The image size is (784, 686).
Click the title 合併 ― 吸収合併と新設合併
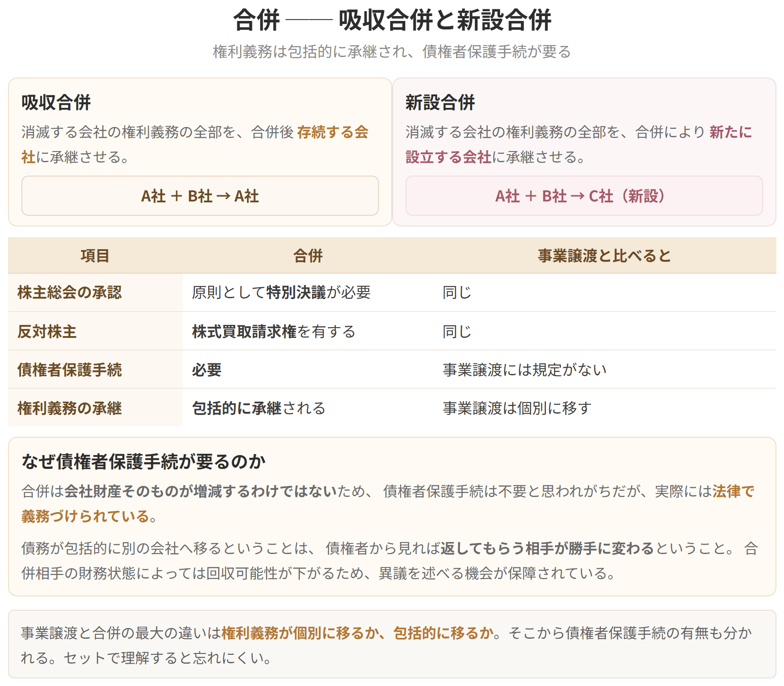[392, 21]
